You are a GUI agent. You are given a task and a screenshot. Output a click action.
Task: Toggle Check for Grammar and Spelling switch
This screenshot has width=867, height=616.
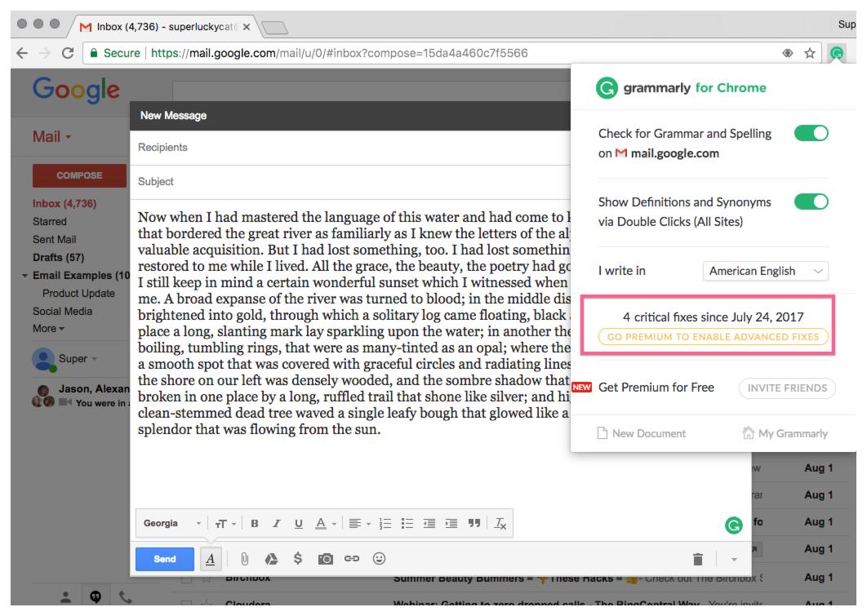811,133
